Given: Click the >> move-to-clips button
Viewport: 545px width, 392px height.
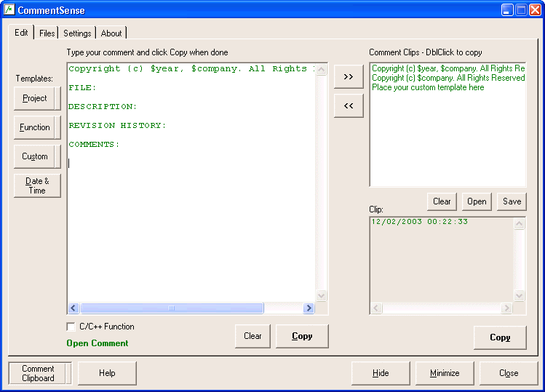Looking at the screenshot, I should pos(349,77).
